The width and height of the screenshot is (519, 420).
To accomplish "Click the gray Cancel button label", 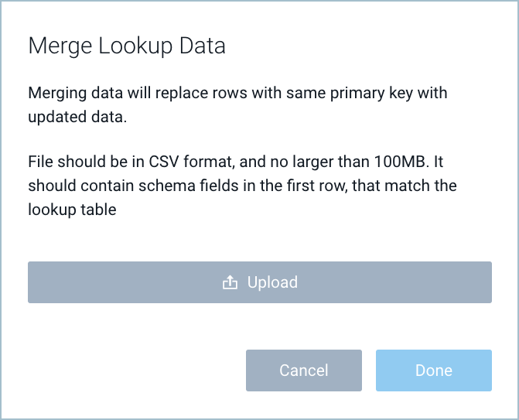I will (x=303, y=370).
